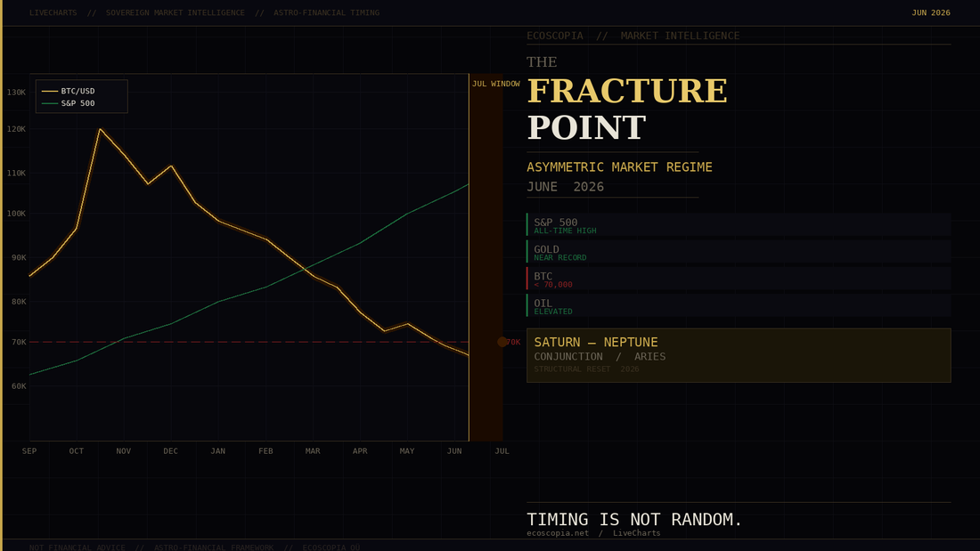
Task: Click ECOSCOPIA // MARKET INTELLIGENCE heading
Action: coord(633,36)
